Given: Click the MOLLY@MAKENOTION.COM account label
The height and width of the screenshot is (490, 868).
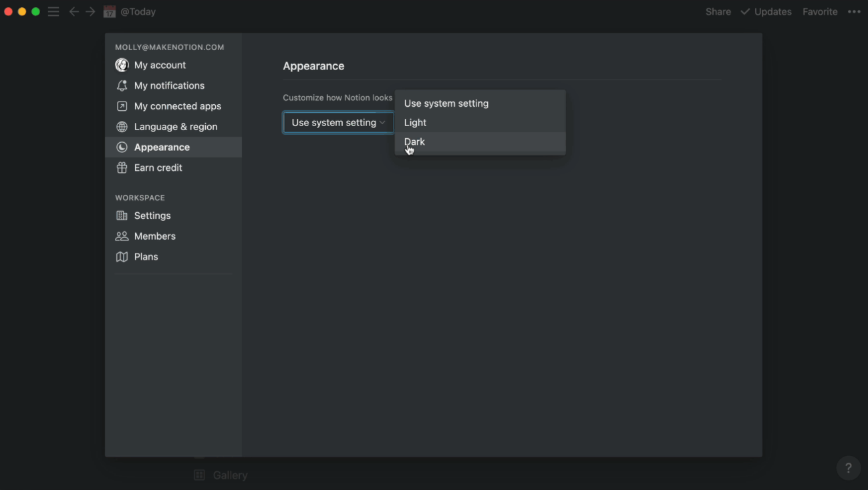Looking at the screenshot, I should click(x=170, y=47).
